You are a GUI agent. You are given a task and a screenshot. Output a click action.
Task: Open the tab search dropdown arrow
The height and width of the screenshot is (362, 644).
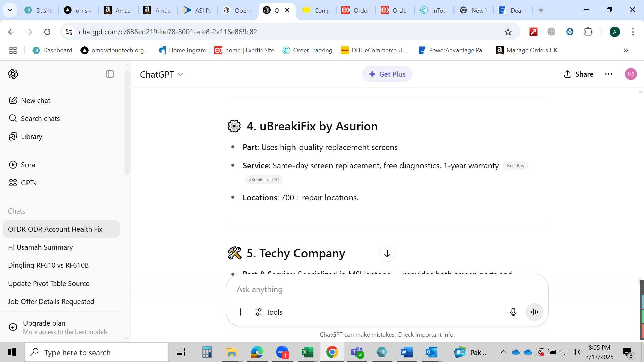(10, 10)
